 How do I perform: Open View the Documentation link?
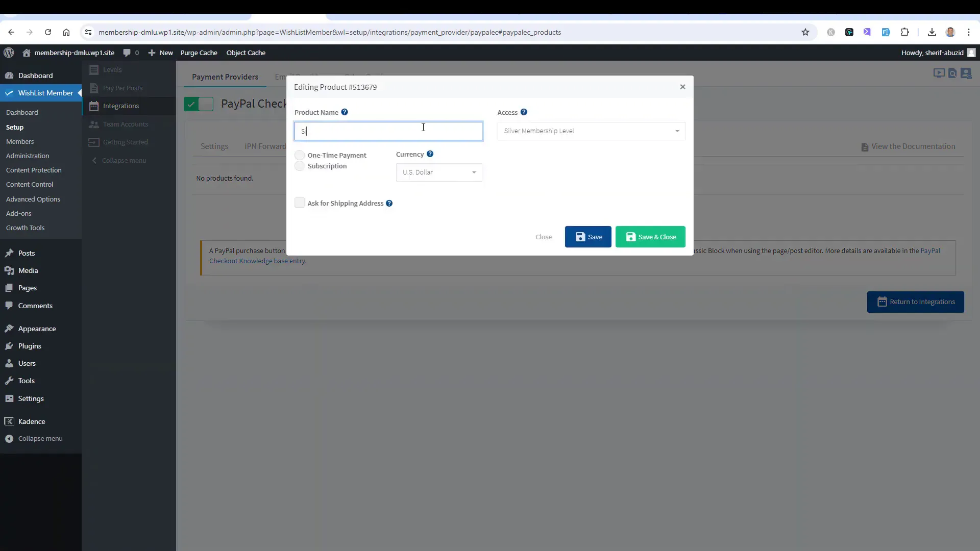coord(908,146)
